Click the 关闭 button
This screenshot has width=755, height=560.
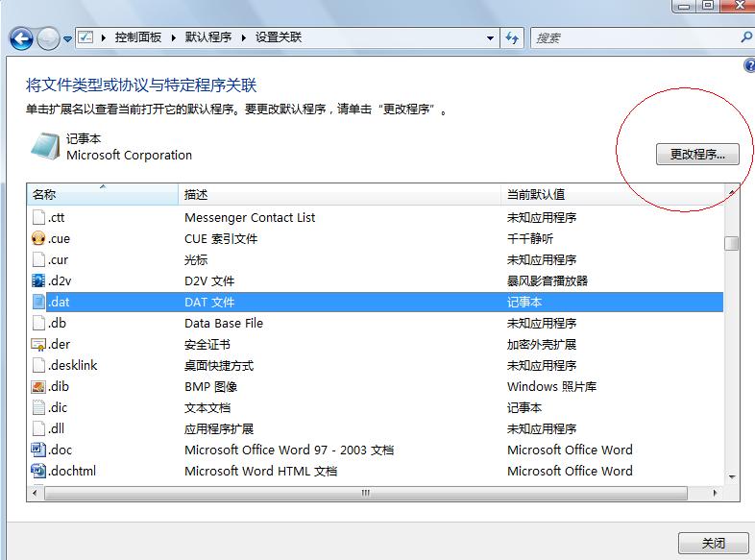click(713, 543)
